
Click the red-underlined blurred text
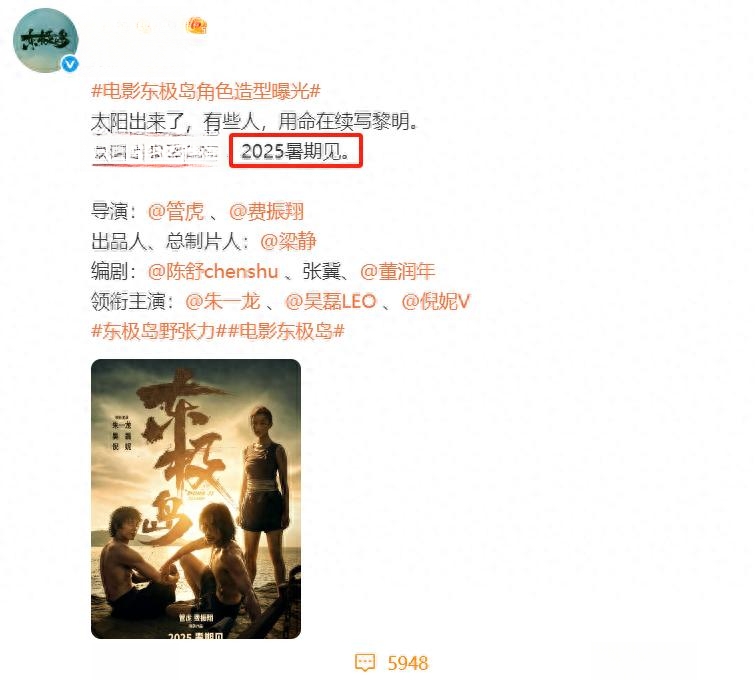tap(156, 153)
